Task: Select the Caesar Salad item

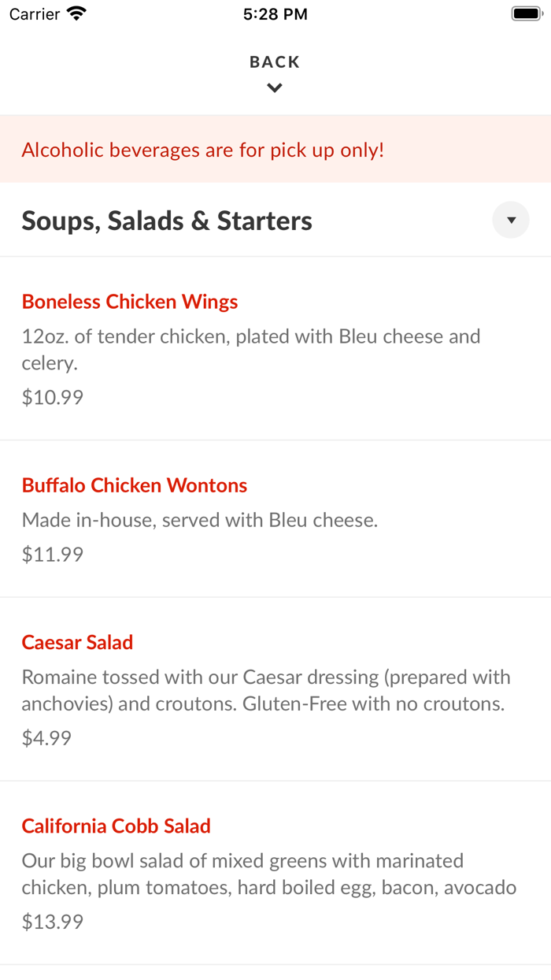Action: click(77, 642)
